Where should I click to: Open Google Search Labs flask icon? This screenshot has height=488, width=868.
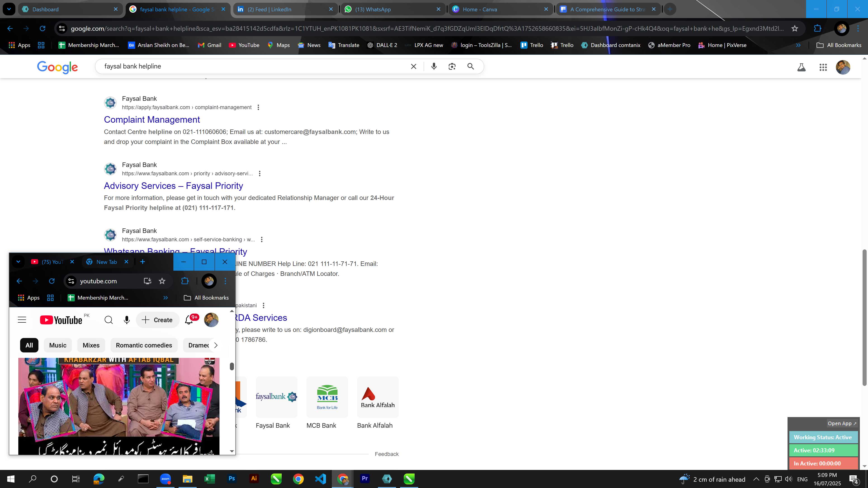pos(801,67)
